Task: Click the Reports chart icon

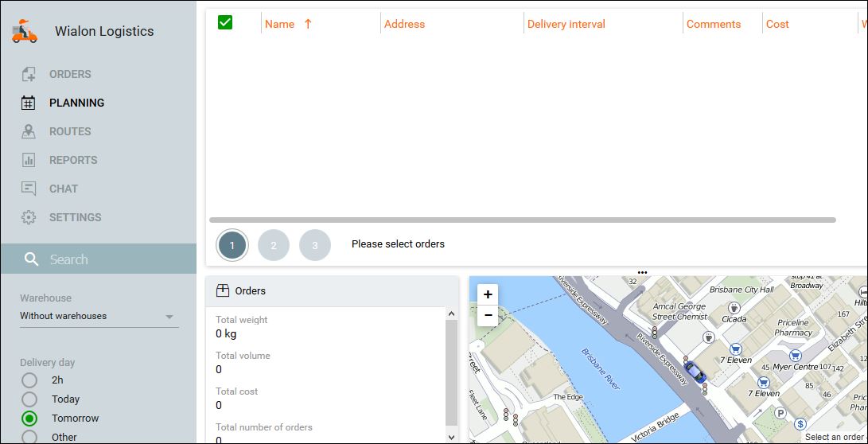Action: (x=29, y=160)
